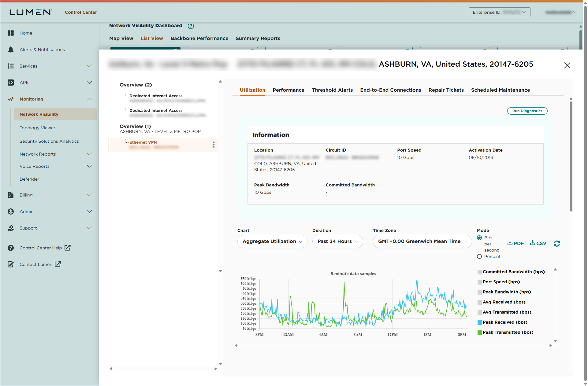Open the help icon beside Network Visibility Dashboard
Screen dimensions: 588x386
coord(191,26)
